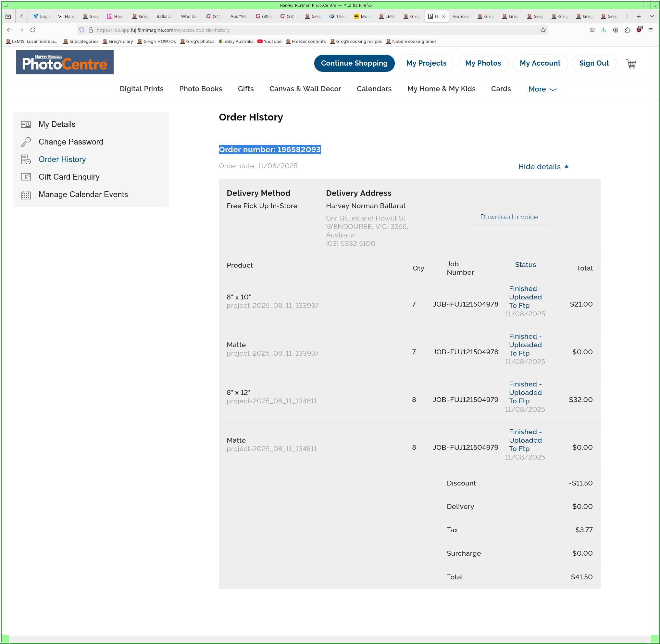Viewport: 660px width, 644px height.
Task: Click the Pocket save icon in toolbar
Action: click(x=592, y=30)
